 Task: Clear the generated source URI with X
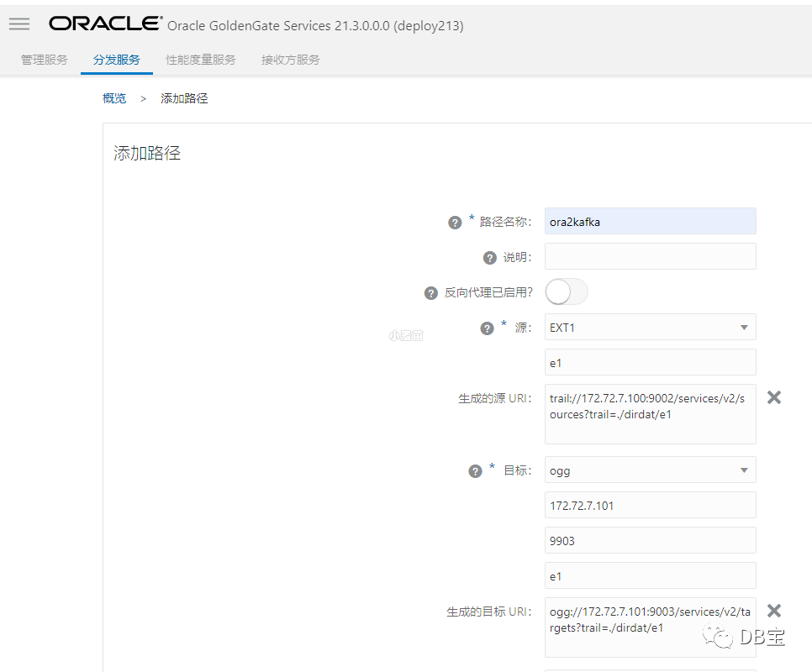click(x=774, y=397)
